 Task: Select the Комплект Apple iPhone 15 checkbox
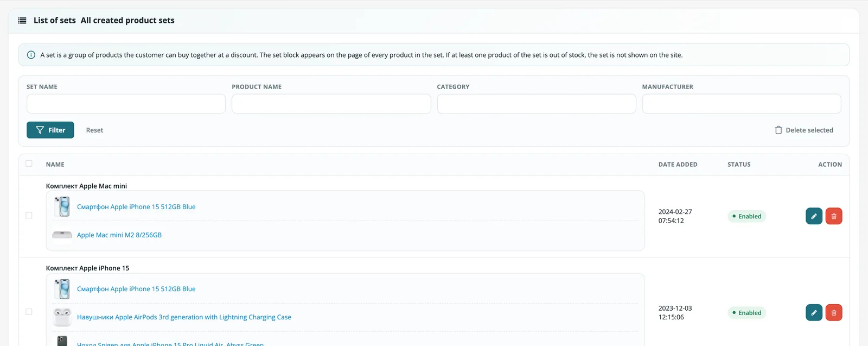[x=29, y=312]
